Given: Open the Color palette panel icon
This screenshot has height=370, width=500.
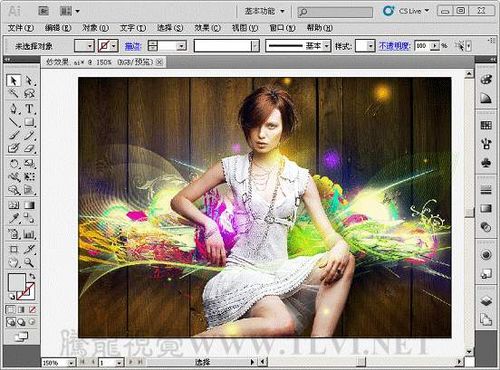Looking at the screenshot, I should click(x=486, y=80).
